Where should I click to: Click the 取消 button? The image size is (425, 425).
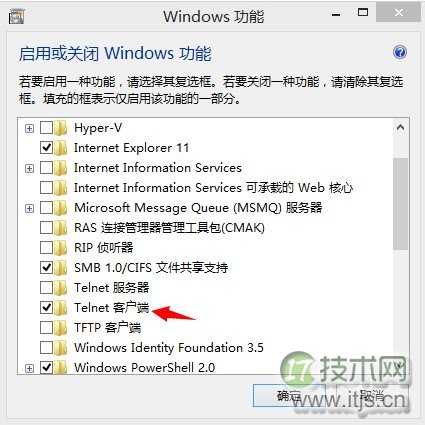point(373,396)
